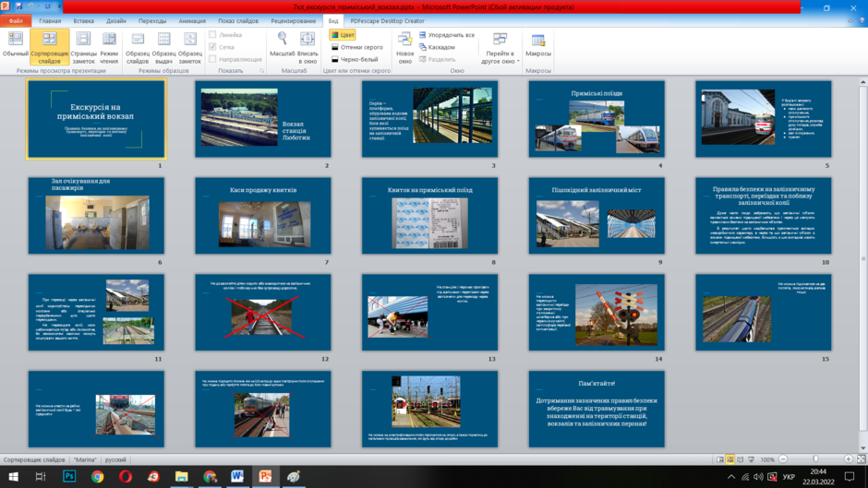Open the Quick Access Toolbar customize arrow
The image size is (868, 488).
(59, 6)
